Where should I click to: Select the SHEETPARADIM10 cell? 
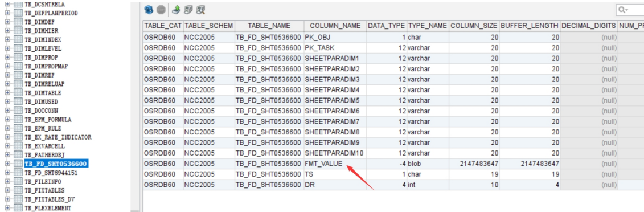(335, 153)
